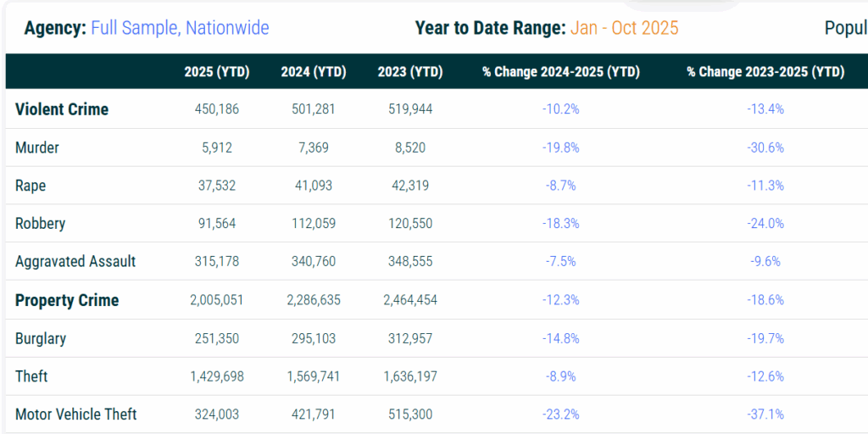
Task: Click the Robbery row label
Action: tap(40, 224)
